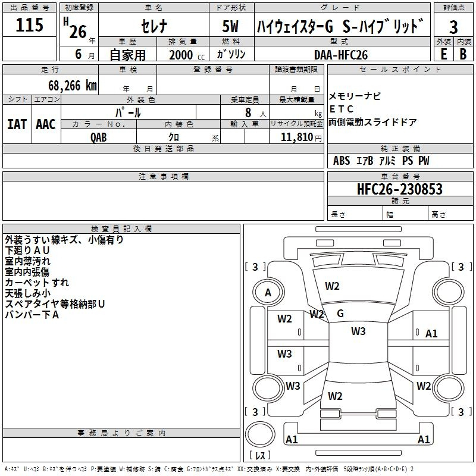The image size is (476, 476).
Task: Select tailgate damage mark W2
Action: tap(335, 396)
